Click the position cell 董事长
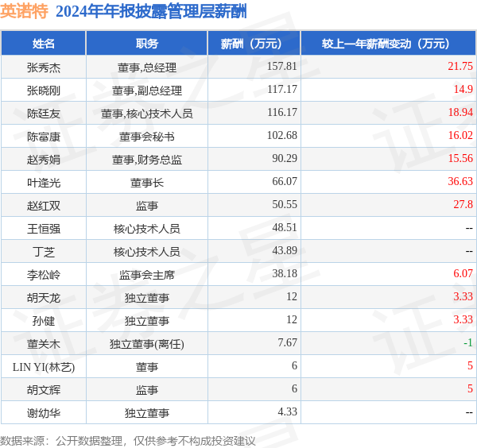 click(x=147, y=183)
